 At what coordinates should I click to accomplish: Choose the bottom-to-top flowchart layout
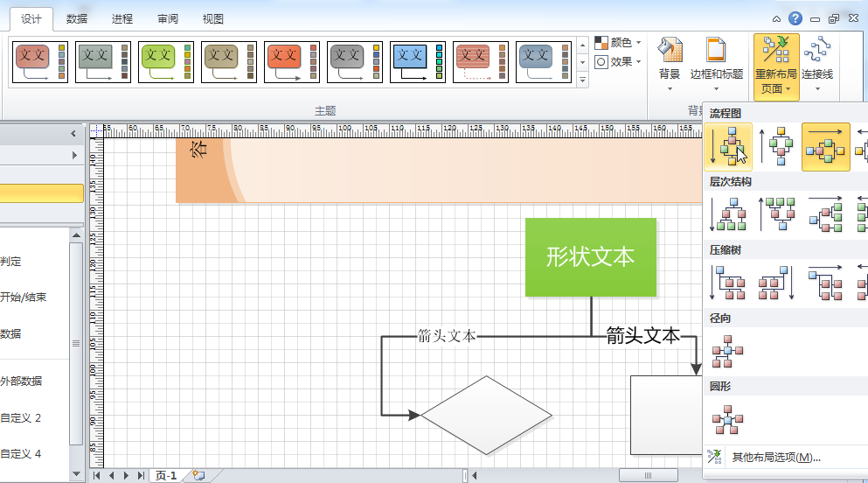(776, 146)
